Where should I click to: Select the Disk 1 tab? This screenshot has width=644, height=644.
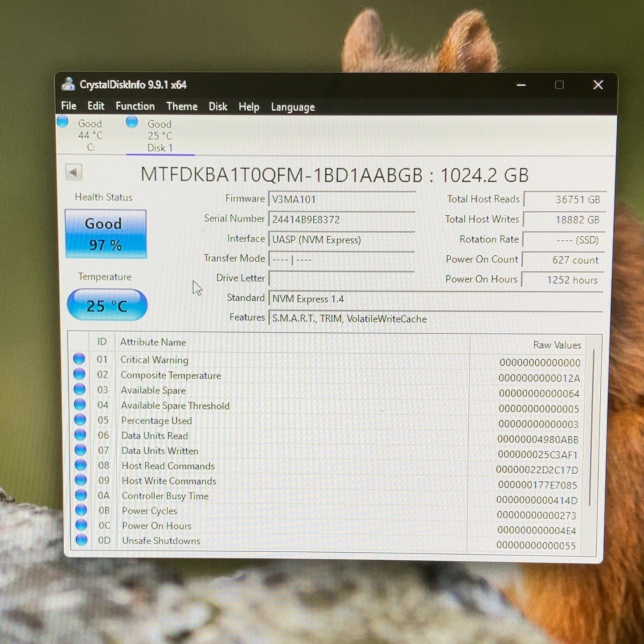click(160, 136)
